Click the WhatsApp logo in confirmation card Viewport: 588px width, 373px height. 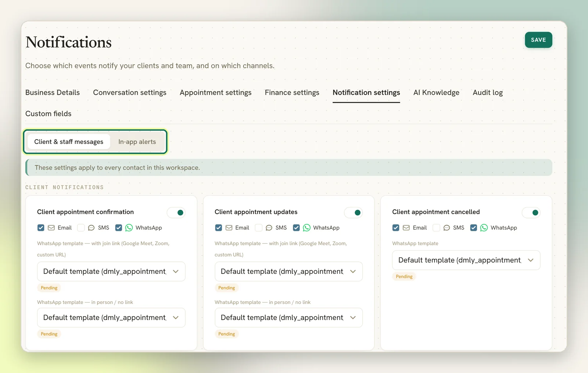tap(129, 228)
